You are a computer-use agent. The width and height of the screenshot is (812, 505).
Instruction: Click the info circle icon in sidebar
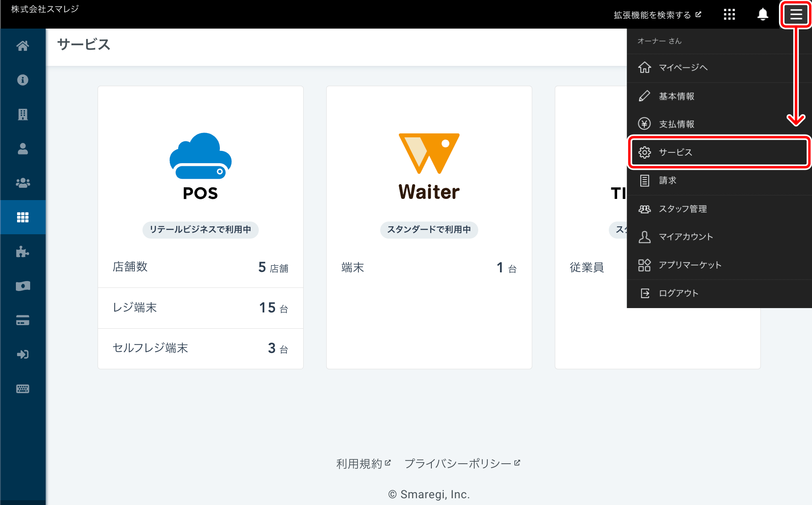pos(23,80)
